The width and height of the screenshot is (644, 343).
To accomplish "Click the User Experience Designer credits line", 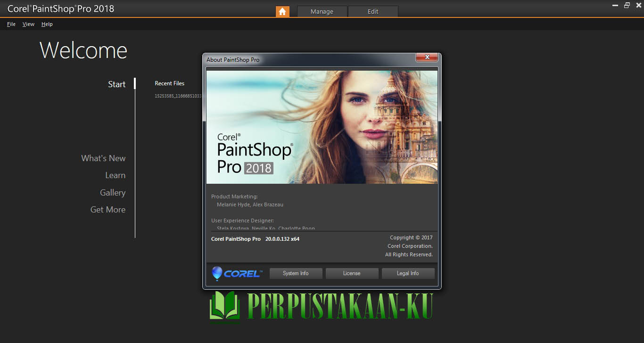I will pyautogui.click(x=242, y=220).
